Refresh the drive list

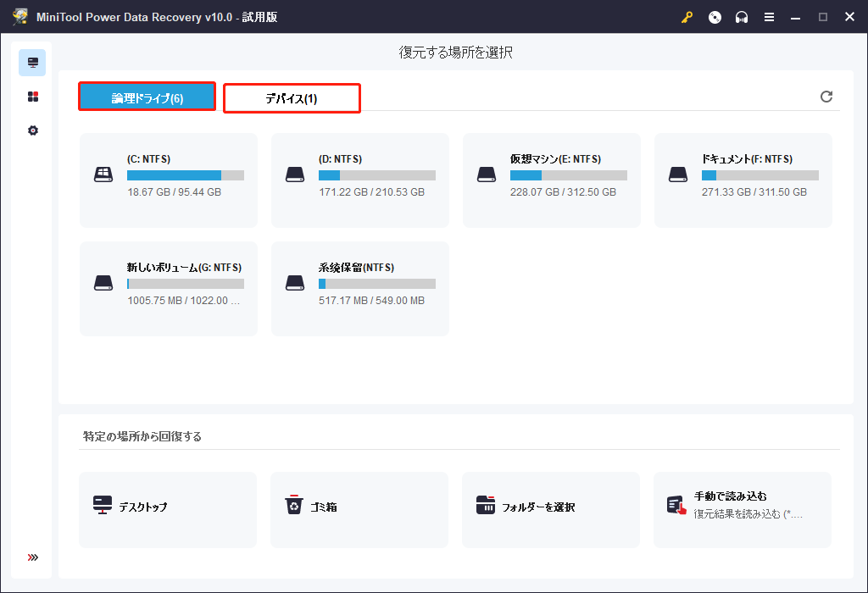click(826, 97)
